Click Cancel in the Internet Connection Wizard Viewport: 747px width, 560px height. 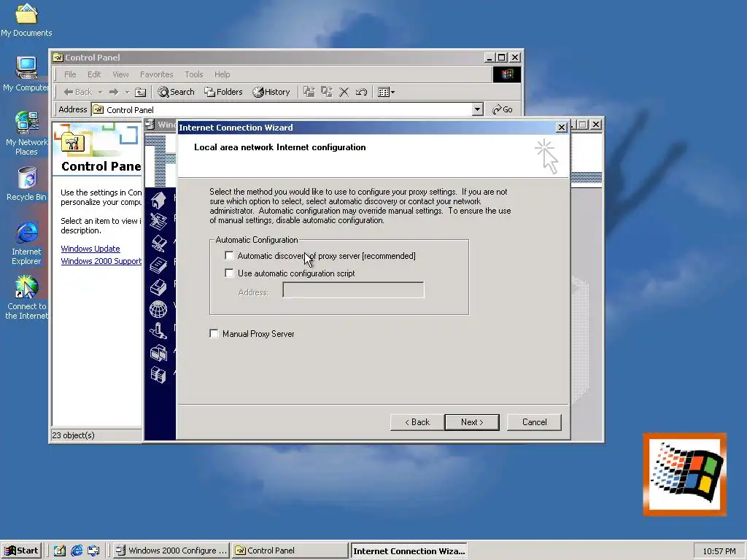pyautogui.click(x=534, y=422)
